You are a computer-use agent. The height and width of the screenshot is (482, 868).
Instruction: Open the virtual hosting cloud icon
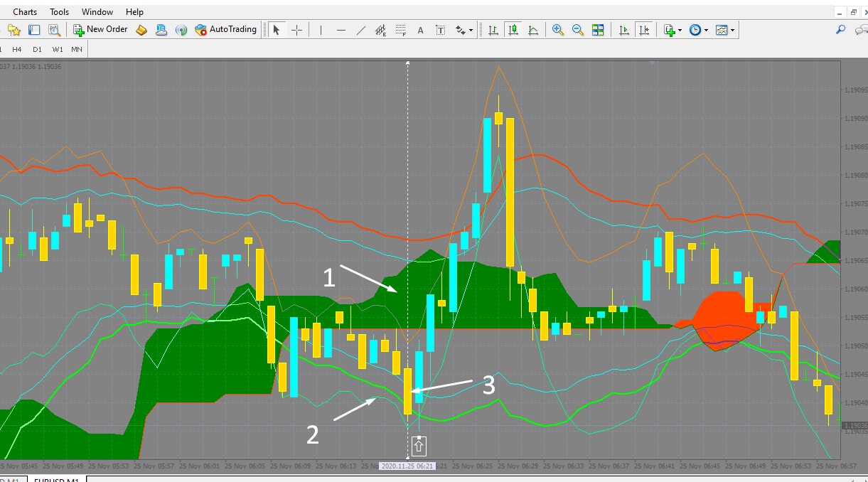point(161,30)
